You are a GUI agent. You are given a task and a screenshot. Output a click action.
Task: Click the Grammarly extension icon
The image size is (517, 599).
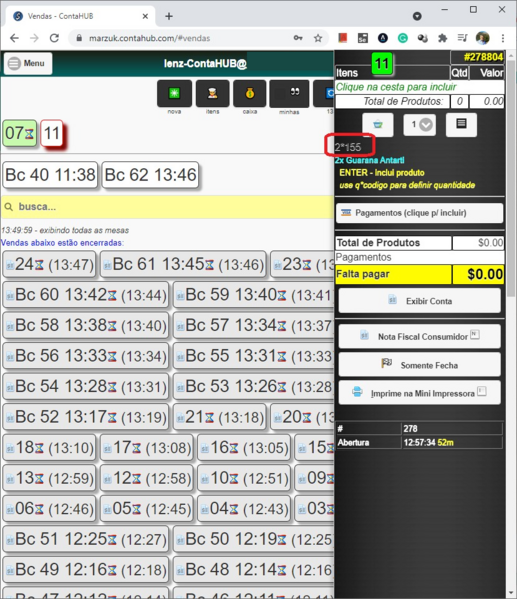point(403,38)
